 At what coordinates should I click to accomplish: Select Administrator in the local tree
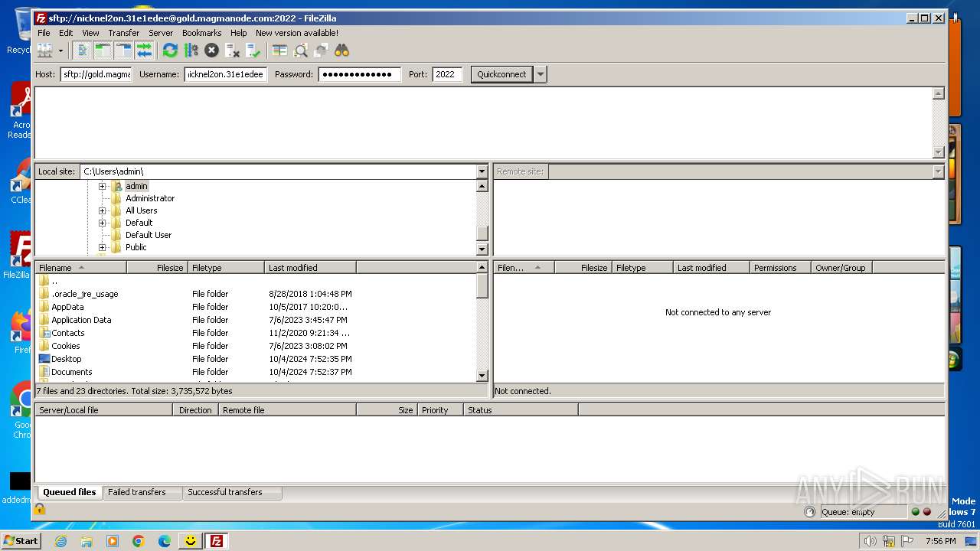pyautogui.click(x=150, y=198)
